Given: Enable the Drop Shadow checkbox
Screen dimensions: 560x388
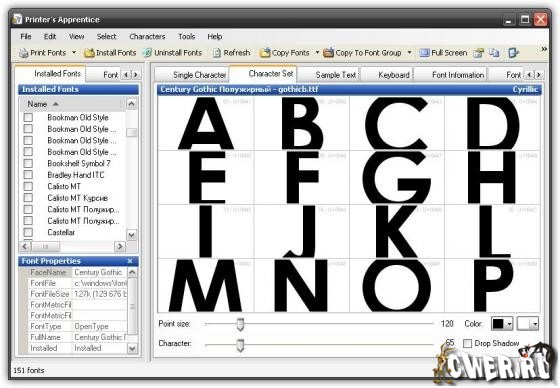Looking at the screenshot, I should click(467, 343).
